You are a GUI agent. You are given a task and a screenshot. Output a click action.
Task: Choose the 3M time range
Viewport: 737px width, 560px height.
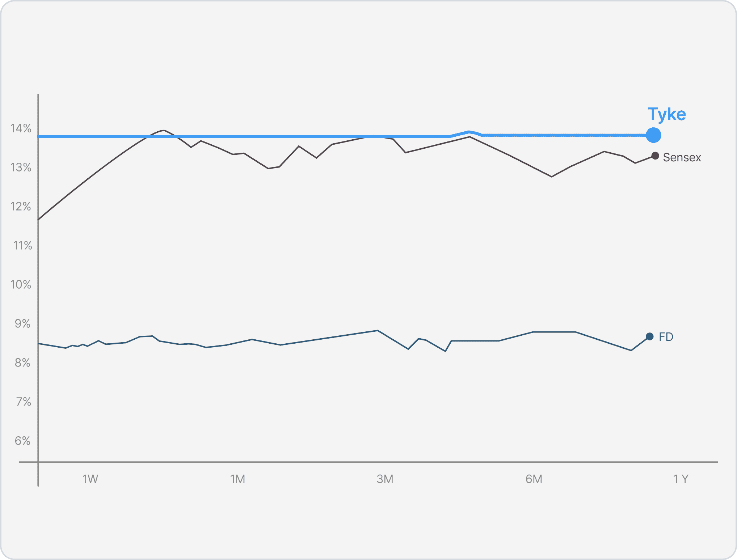point(385,479)
